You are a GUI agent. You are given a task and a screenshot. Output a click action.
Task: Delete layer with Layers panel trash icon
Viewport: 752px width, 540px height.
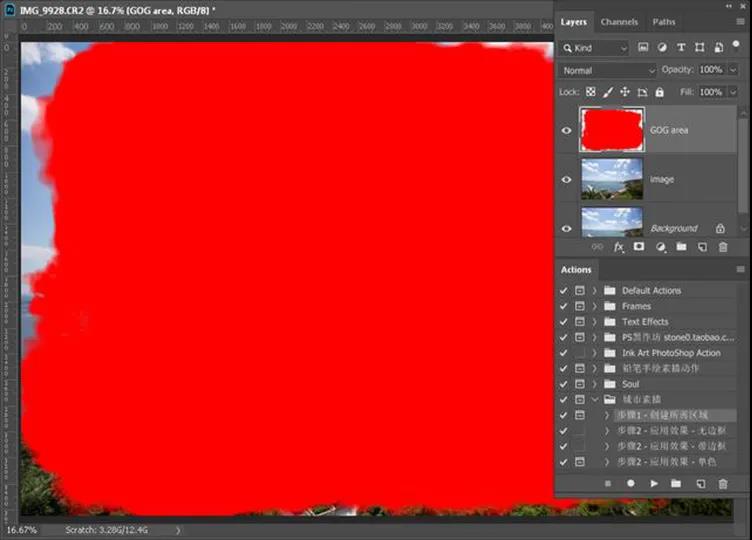click(723, 247)
